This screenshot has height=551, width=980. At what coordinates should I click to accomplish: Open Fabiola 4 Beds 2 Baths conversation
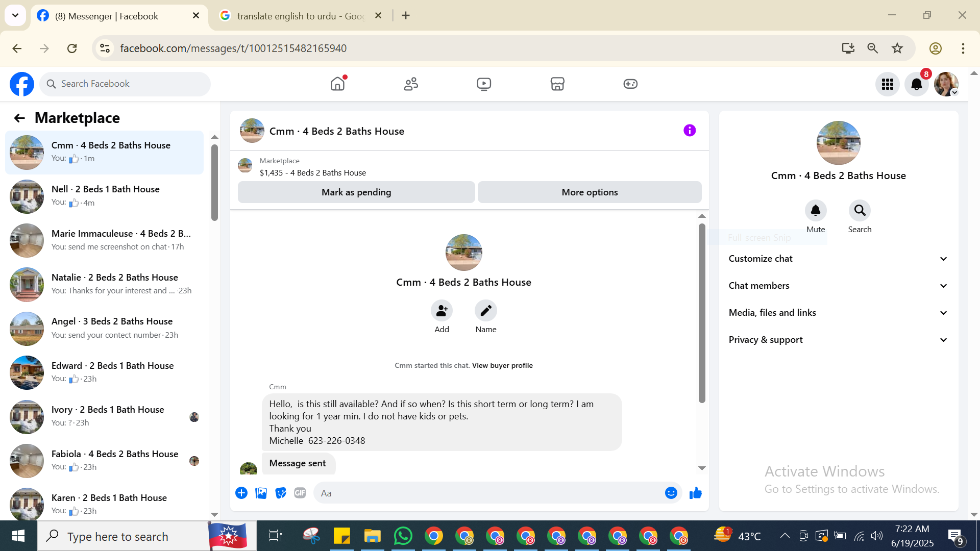click(x=105, y=461)
